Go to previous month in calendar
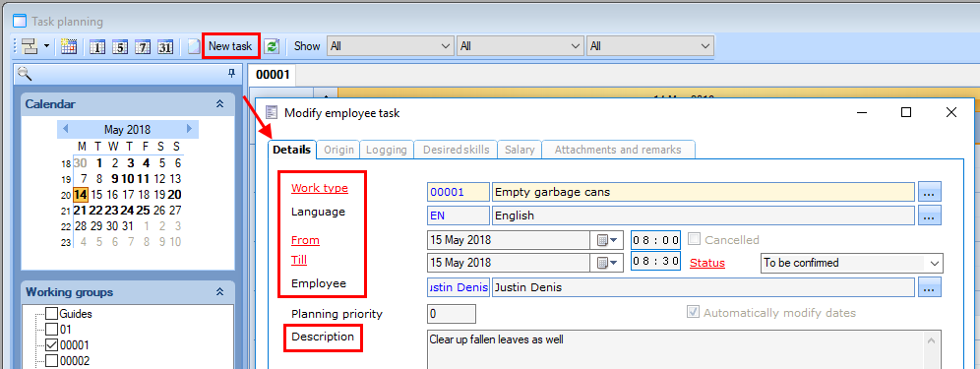The image size is (980, 369). (x=65, y=130)
